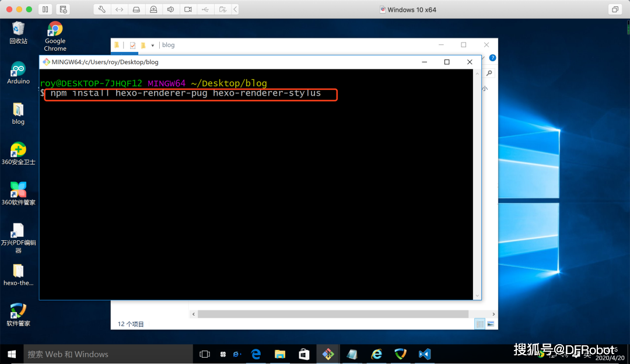The image size is (630, 364).
Task: Click the terminal scrollbar down arrow
Action: click(x=477, y=296)
